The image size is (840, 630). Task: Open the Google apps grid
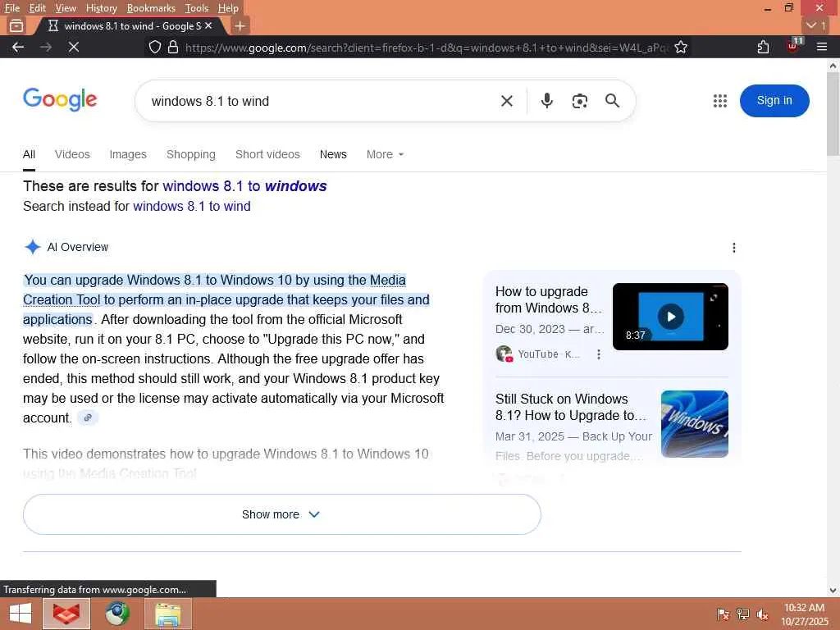pos(720,101)
